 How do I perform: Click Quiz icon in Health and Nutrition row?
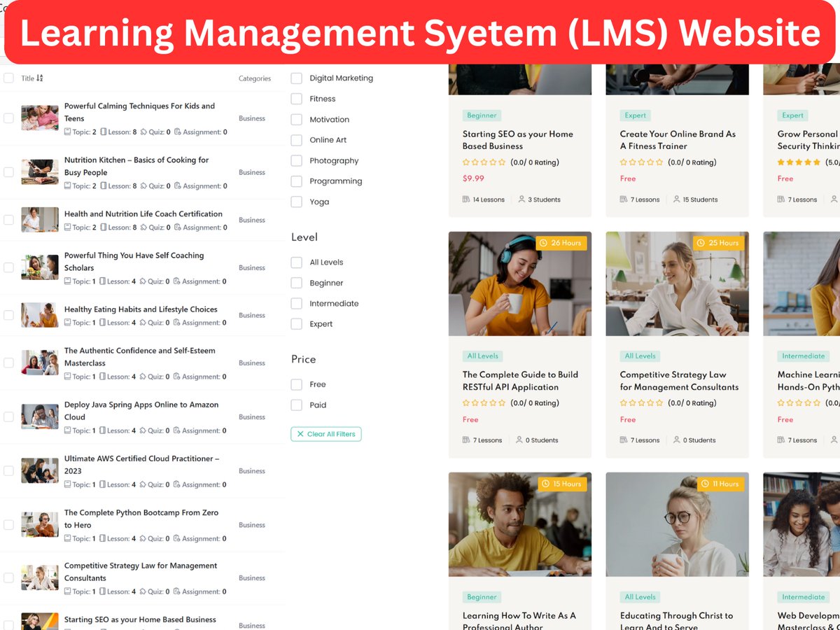(x=143, y=227)
